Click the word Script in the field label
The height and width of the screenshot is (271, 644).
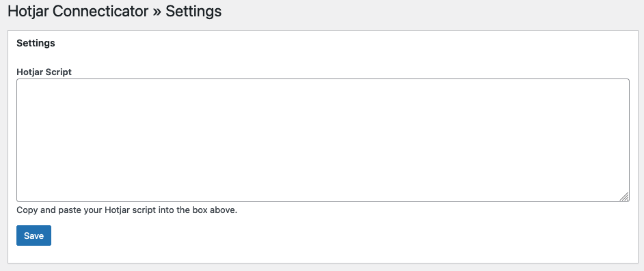pos(58,72)
